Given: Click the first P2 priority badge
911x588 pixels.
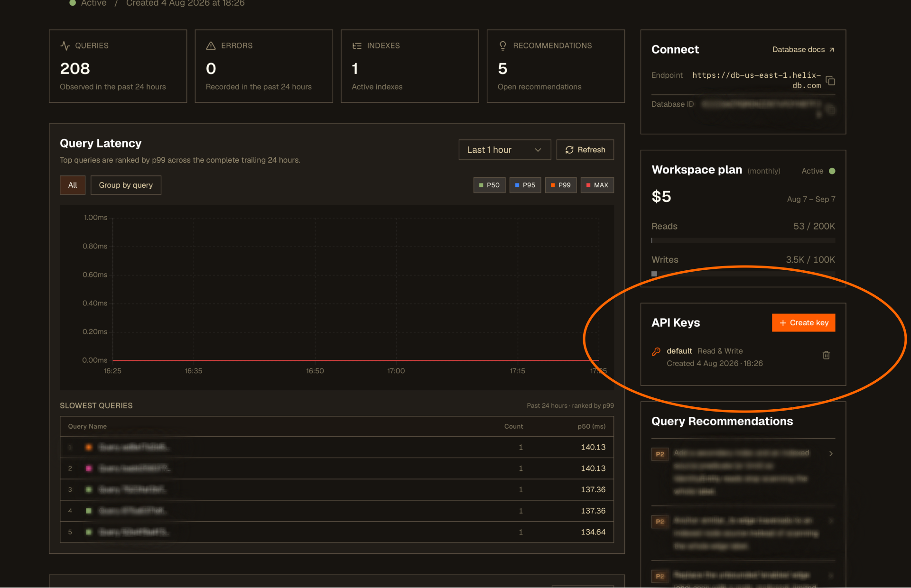Looking at the screenshot, I should click(660, 454).
